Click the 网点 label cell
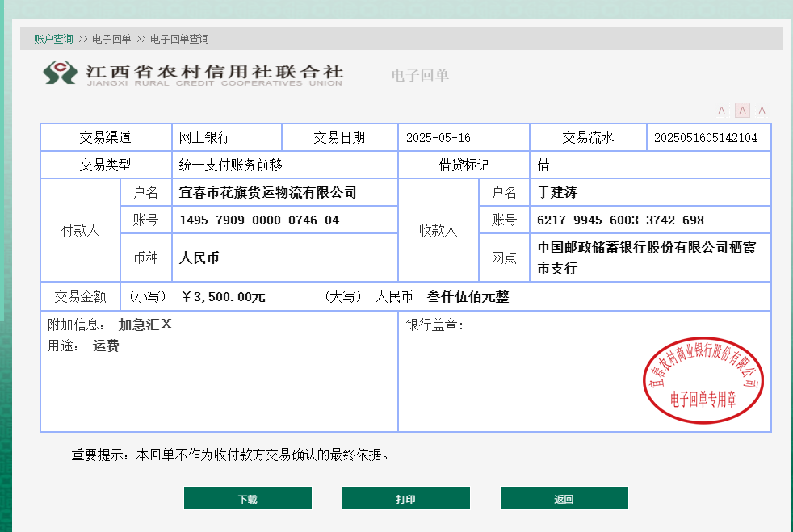This screenshot has height=532, width=793. pyautogui.click(x=504, y=258)
